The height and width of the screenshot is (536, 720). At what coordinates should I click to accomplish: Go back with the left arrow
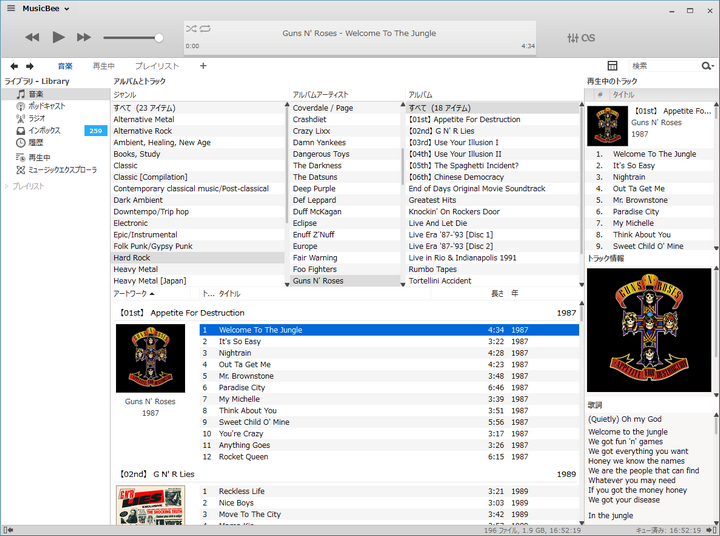[x=14, y=66]
